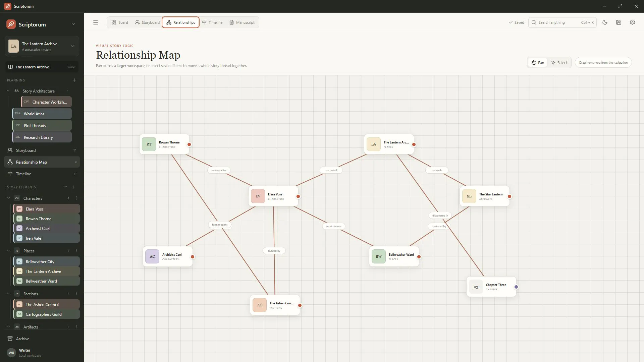The image size is (644, 362).
Task: Open Character Workshop tree item
Action: click(x=46, y=102)
